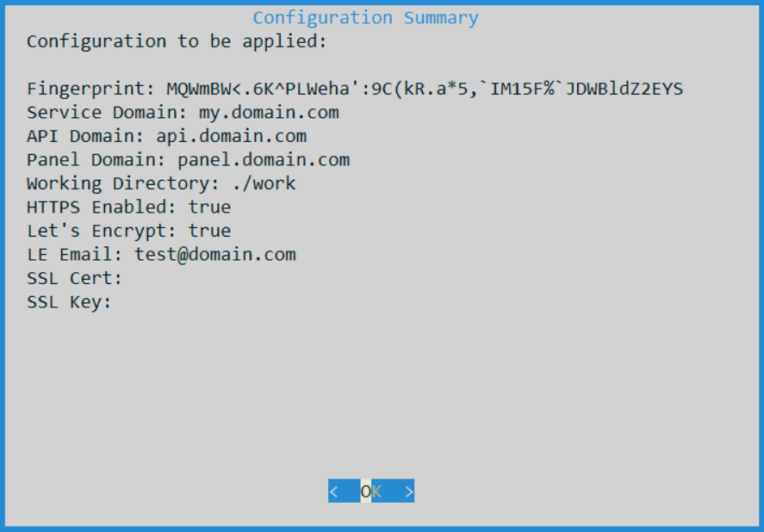The height and width of the screenshot is (532, 764).
Task: Click the left angle bracket of OK
Action: pos(333,492)
